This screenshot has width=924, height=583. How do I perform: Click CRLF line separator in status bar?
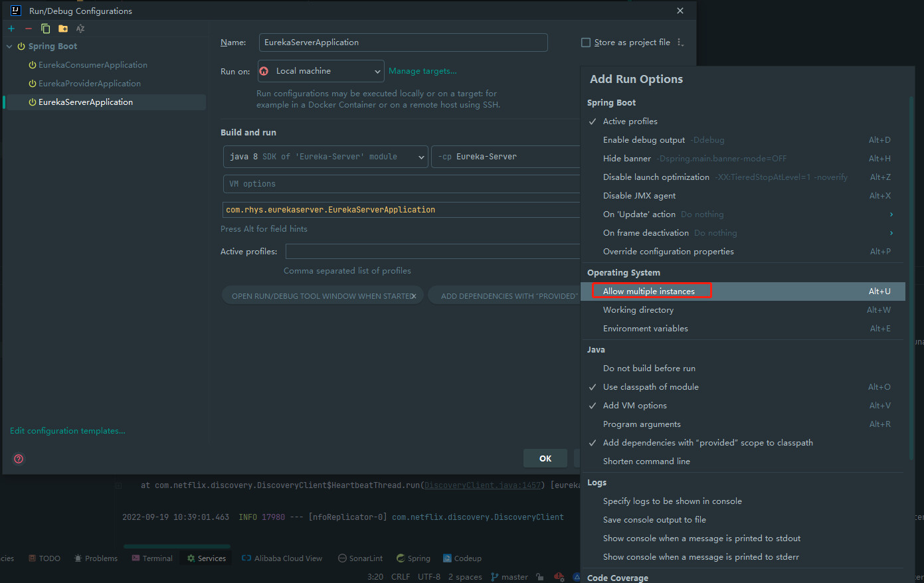pos(401,576)
